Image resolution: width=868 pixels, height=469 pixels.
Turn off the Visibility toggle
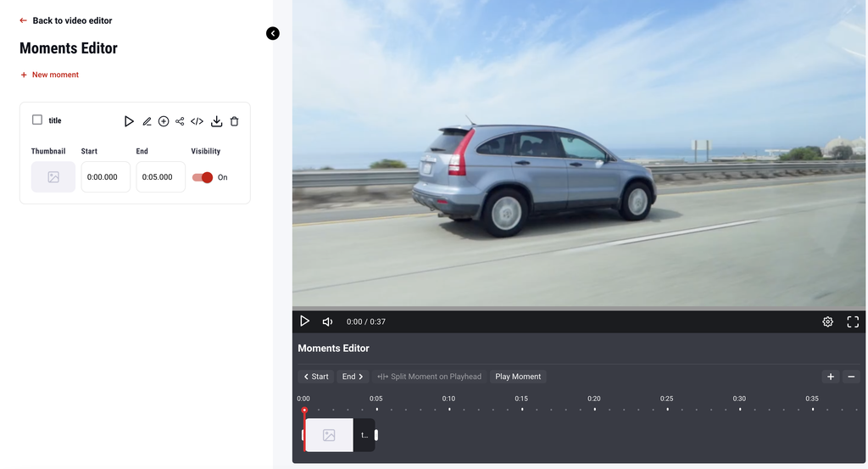coord(203,177)
